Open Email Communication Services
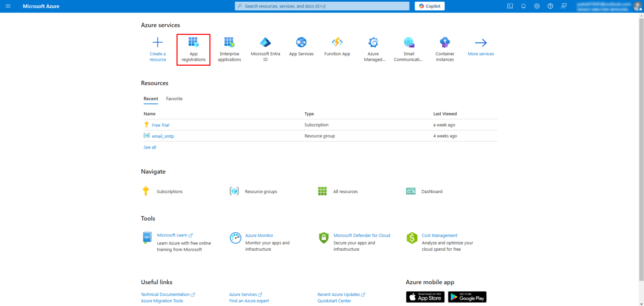Image resolution: width=644 pixels, height=306 pixels. coord(409,49)
